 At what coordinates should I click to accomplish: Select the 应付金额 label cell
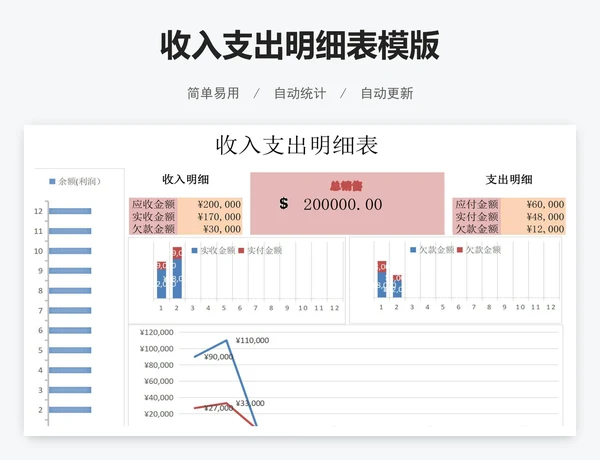point(477,204)
